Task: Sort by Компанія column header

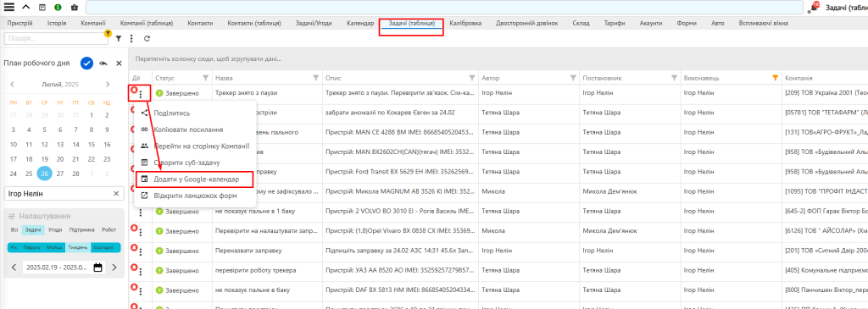Action: pyautogui.click(x=798, y=78)
